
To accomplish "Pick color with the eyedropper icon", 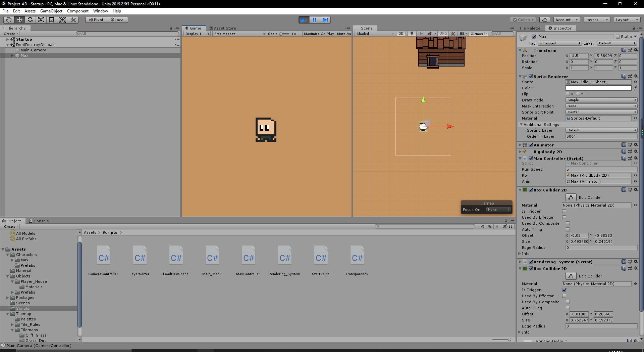I will coord(635,88).
